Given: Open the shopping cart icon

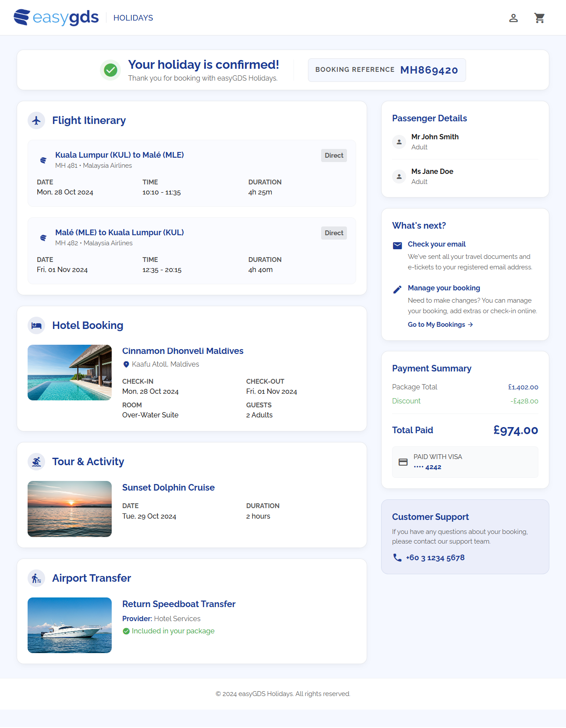Looking at the screenshot, I should [x=539, y=18].
